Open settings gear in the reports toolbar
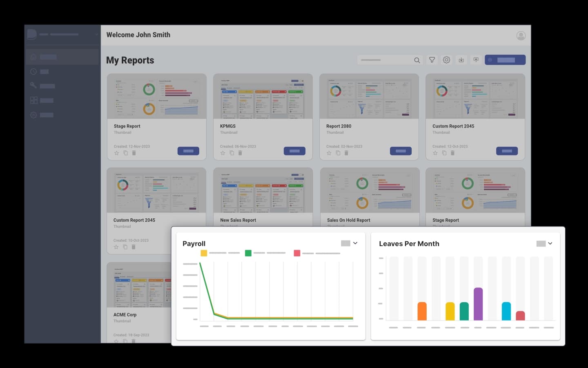This screenshot has height=368, width=588. (x=446, y=60)
